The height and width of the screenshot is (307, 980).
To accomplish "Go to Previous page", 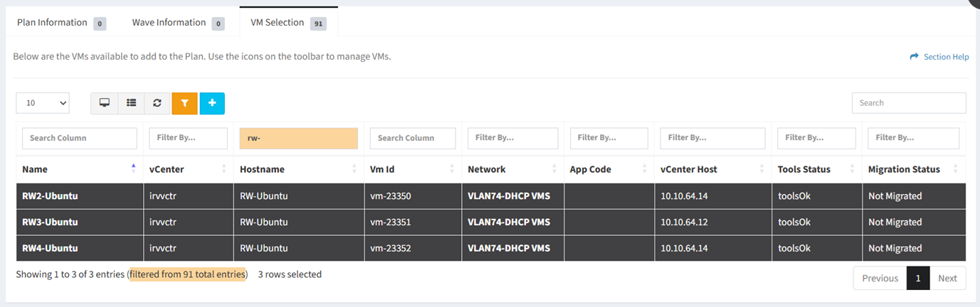I will 880,279.
